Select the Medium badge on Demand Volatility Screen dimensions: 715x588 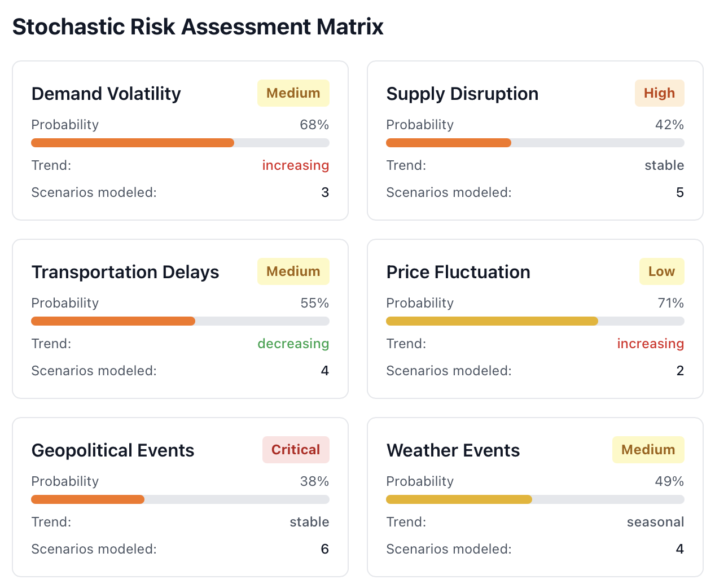(293, 93)
